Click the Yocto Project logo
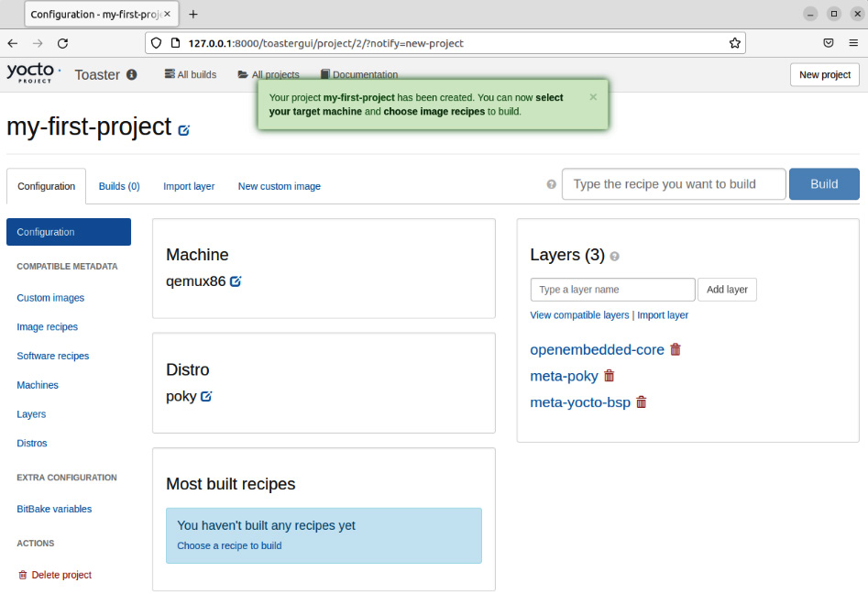This screenshot has width=868, height=605. 33,73
